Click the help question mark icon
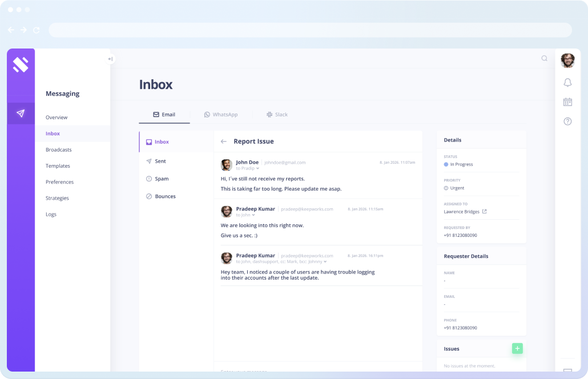 click(567, 122)
